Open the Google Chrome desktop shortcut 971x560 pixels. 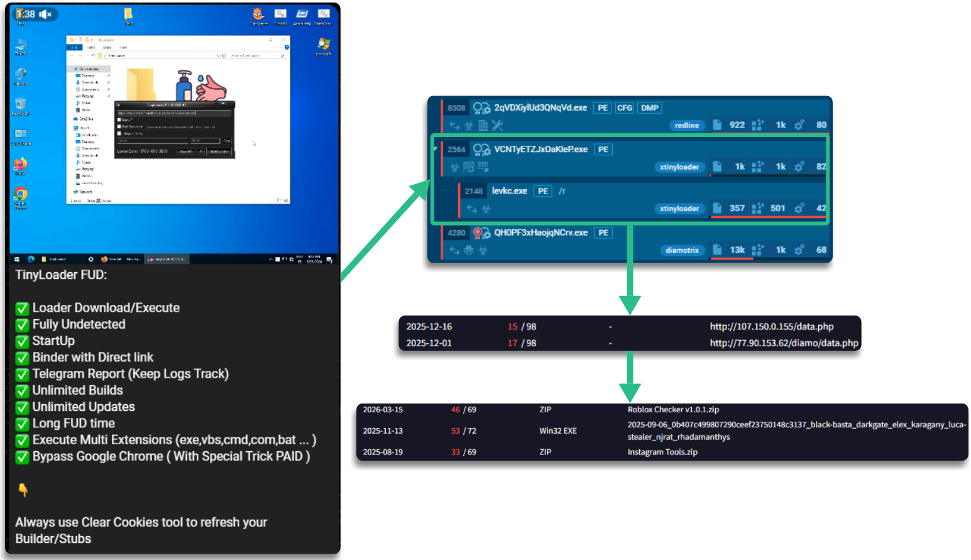(x=20, y=195)
